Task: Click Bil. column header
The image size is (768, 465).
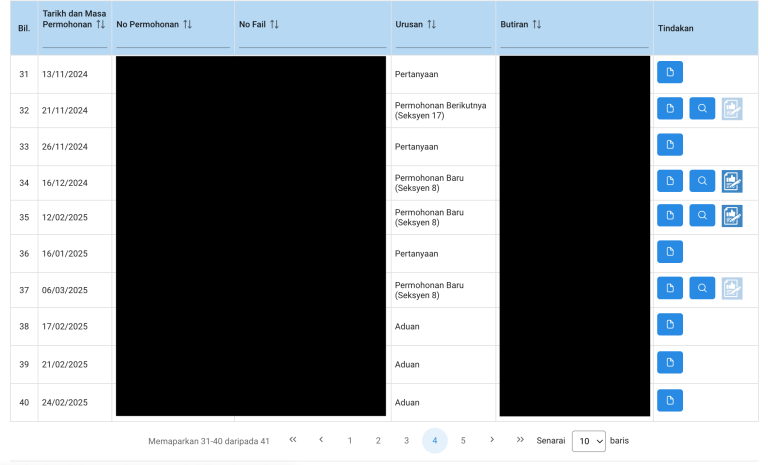Action: coord(24,28)
